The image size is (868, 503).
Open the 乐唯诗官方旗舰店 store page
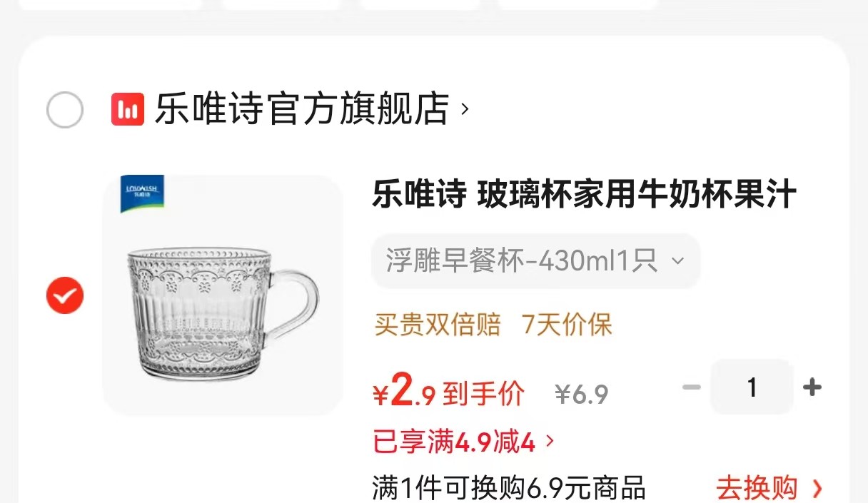point(302,109)
